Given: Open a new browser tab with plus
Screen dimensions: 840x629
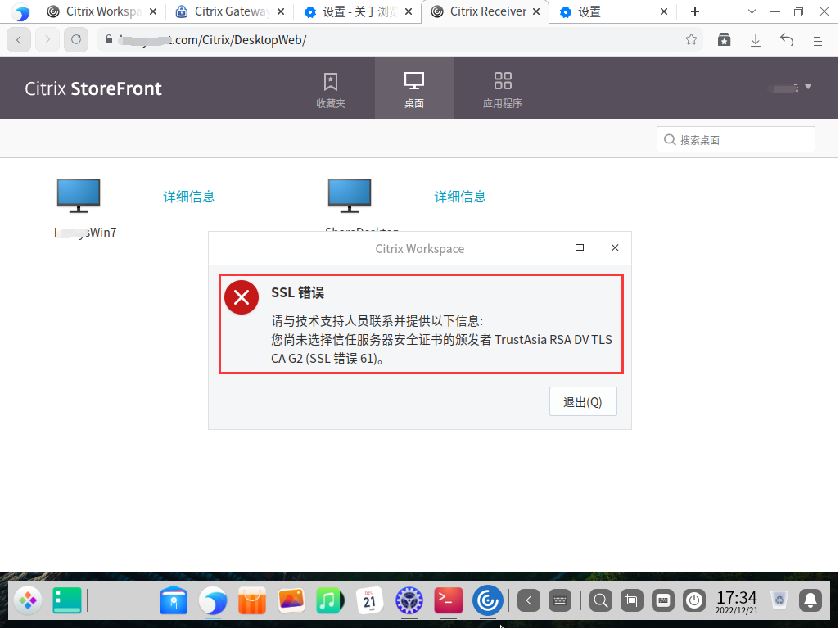Looking at the screenshot, I should point(695,11).
